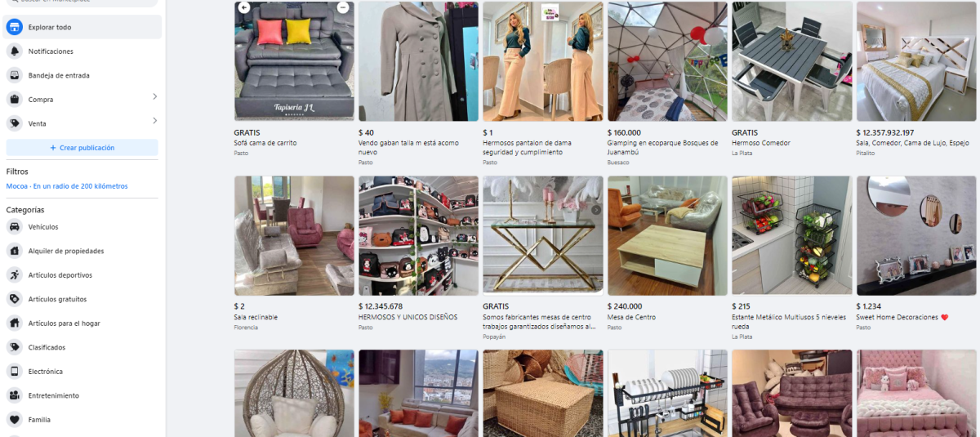Change Mocoa 200 kilómetros radius filter
980x437 pixels.
67,186
